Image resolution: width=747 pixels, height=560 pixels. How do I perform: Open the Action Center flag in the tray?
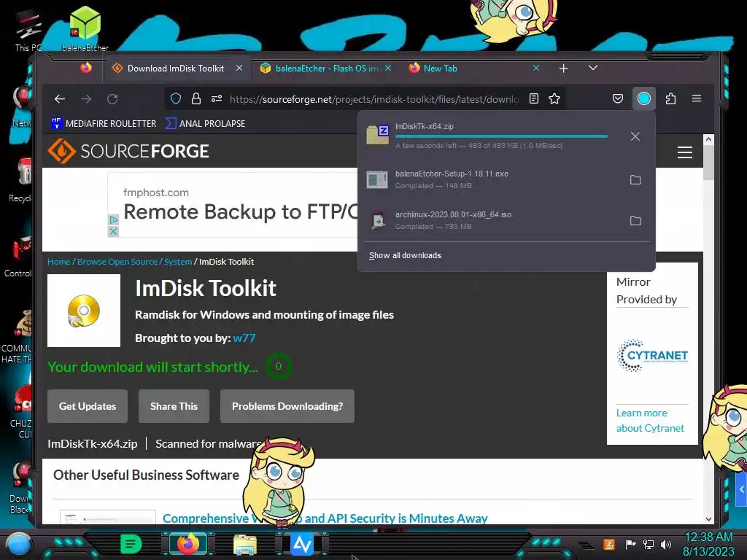coord(630,544)
